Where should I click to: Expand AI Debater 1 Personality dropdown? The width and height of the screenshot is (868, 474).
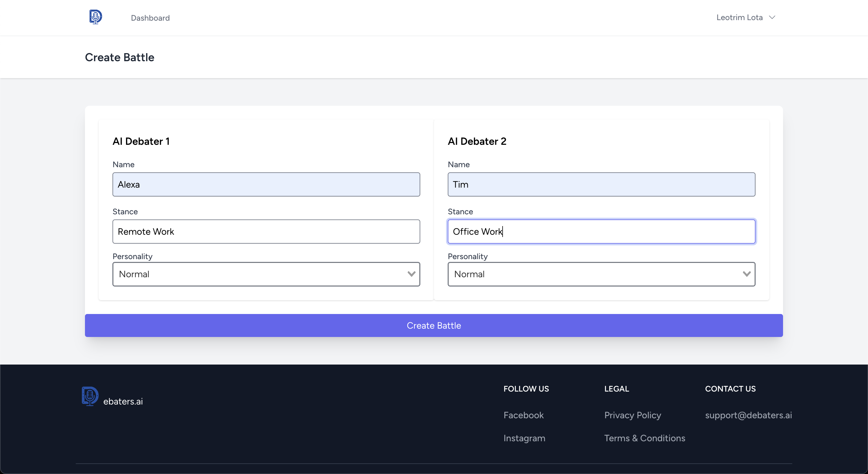(266, 274)
